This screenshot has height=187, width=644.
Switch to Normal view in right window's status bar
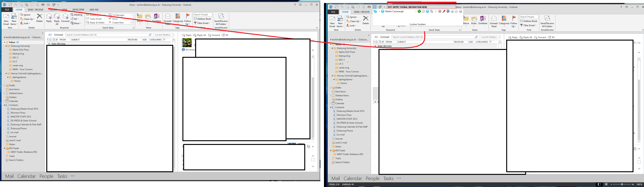[x=599, y=185]
